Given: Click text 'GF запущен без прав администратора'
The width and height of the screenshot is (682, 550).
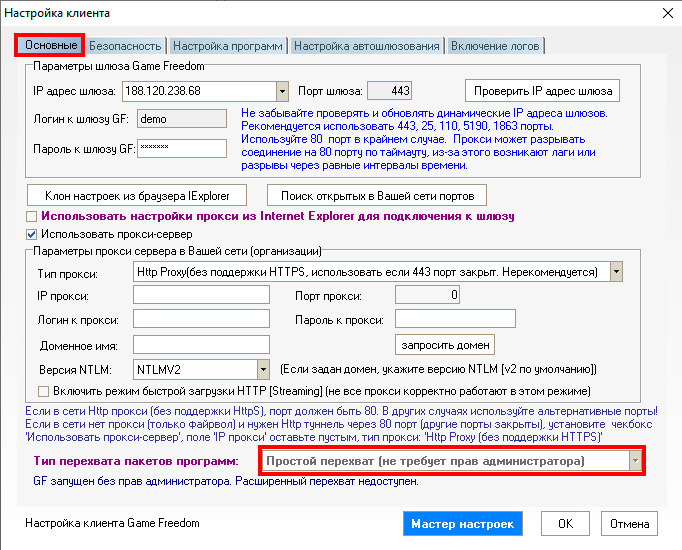Looking at the screenshot, I should coord(133,481).
